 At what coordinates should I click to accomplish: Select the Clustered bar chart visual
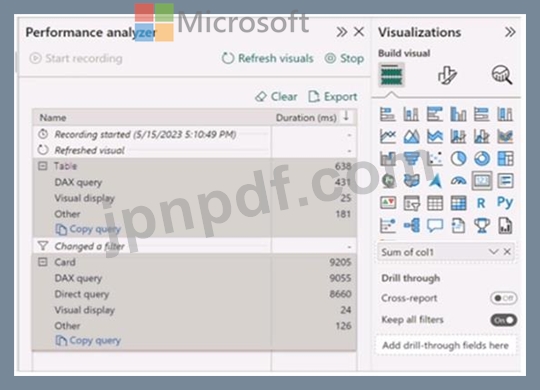435,114
